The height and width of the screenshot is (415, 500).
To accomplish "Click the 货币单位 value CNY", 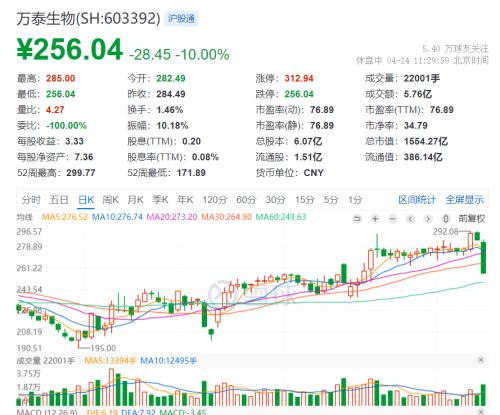I will tap(314, 173).
